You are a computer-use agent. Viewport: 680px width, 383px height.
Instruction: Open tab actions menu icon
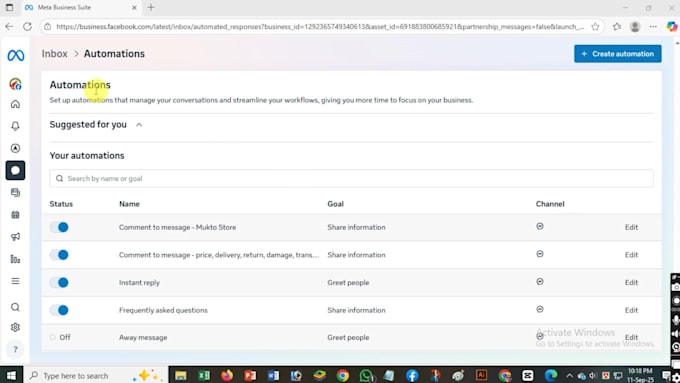[9, 7]
